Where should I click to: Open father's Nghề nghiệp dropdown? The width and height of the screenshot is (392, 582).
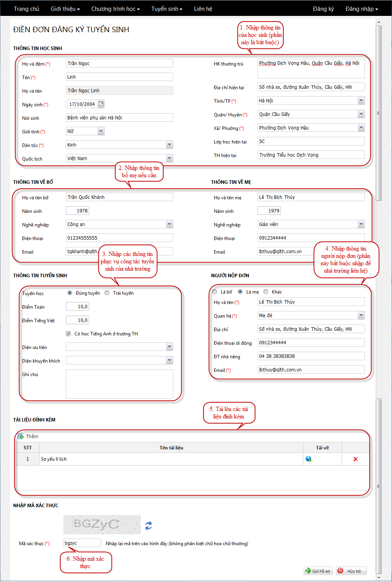coord(170,224)
